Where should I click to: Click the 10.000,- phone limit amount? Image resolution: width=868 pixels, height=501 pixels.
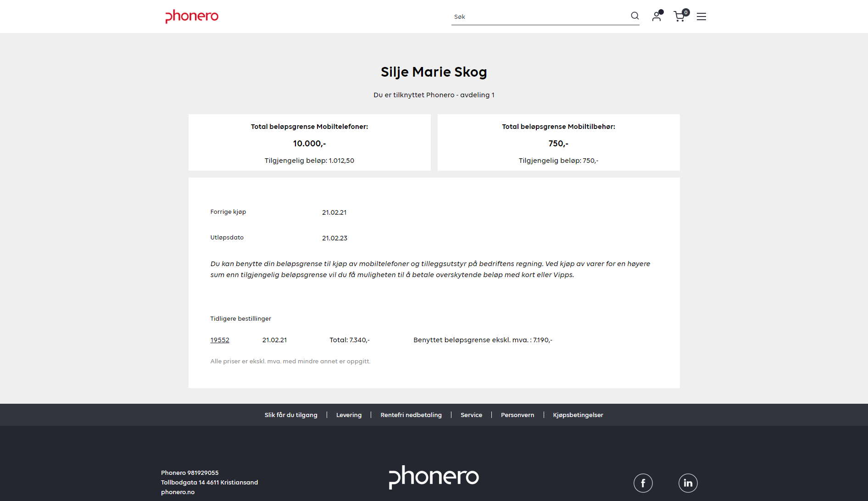309,144
